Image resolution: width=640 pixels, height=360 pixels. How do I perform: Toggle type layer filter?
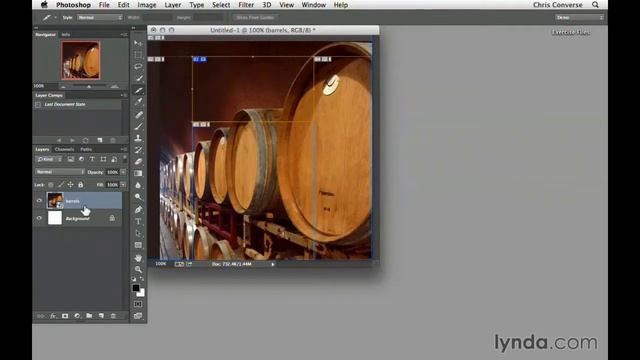click(92, 159)
